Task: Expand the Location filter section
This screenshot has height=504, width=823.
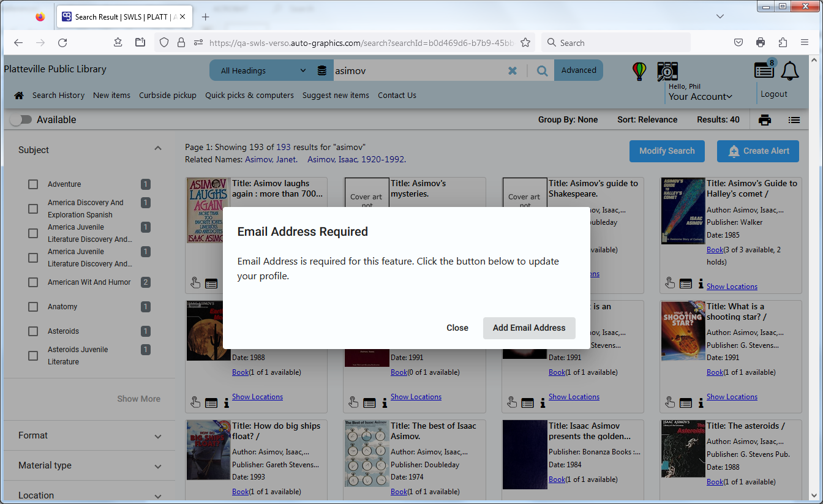Action: (158, 497)
